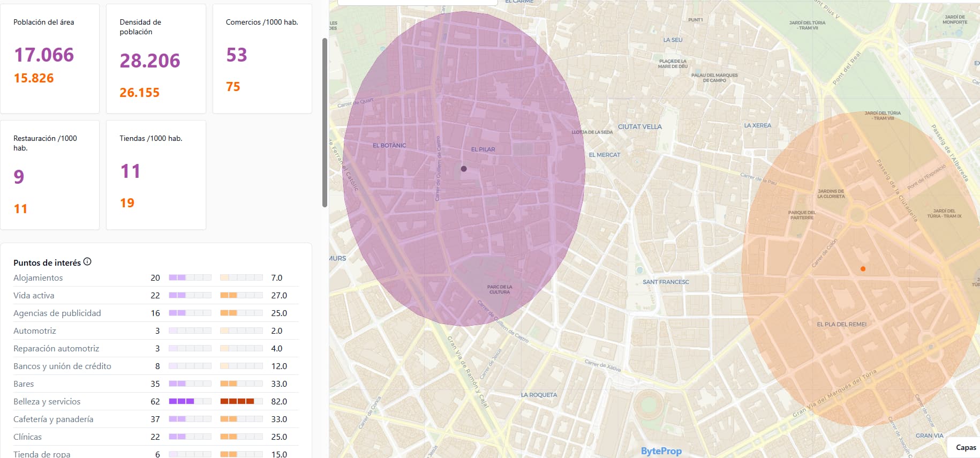Select the Comercios /1000 hab. card

262,58
